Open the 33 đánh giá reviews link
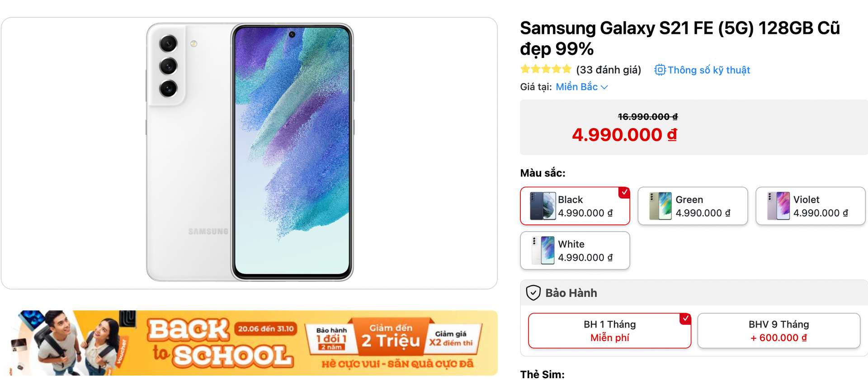The image size is (868, 380). tap(609, 70)
